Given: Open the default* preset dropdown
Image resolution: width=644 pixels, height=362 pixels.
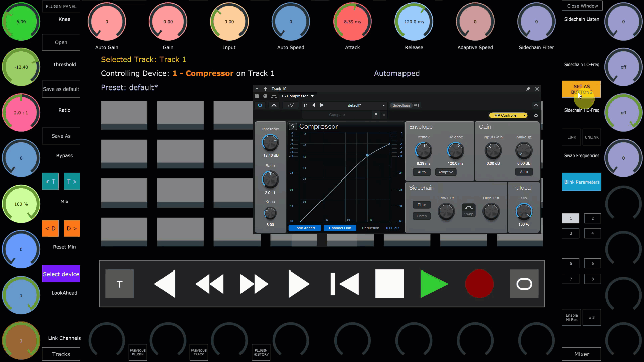Looking at the screenshot, I should [366, 105].
